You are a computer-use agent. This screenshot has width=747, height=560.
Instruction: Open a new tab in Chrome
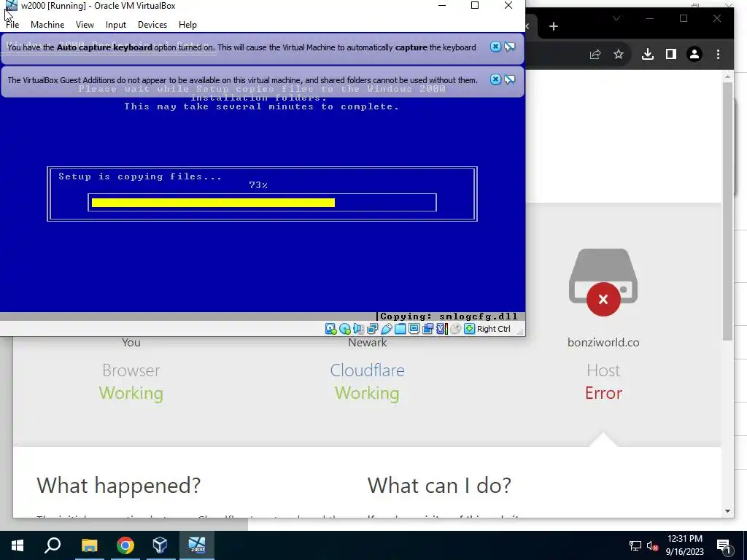[x=554, y=26]
